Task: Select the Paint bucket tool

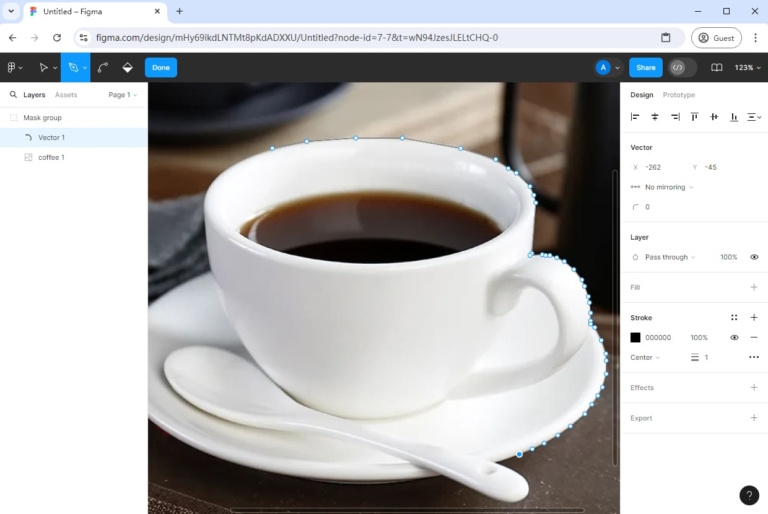Action: tap(128, 68)
